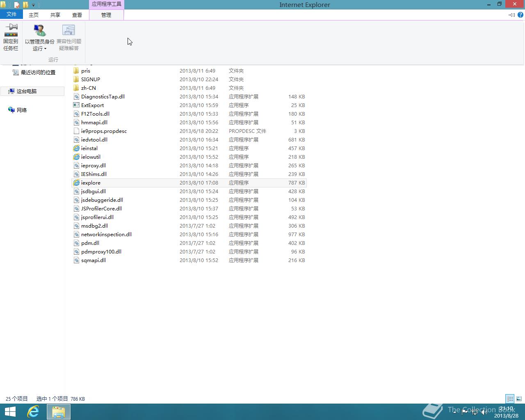Show hidden tray icons arrow

[454, 412]
